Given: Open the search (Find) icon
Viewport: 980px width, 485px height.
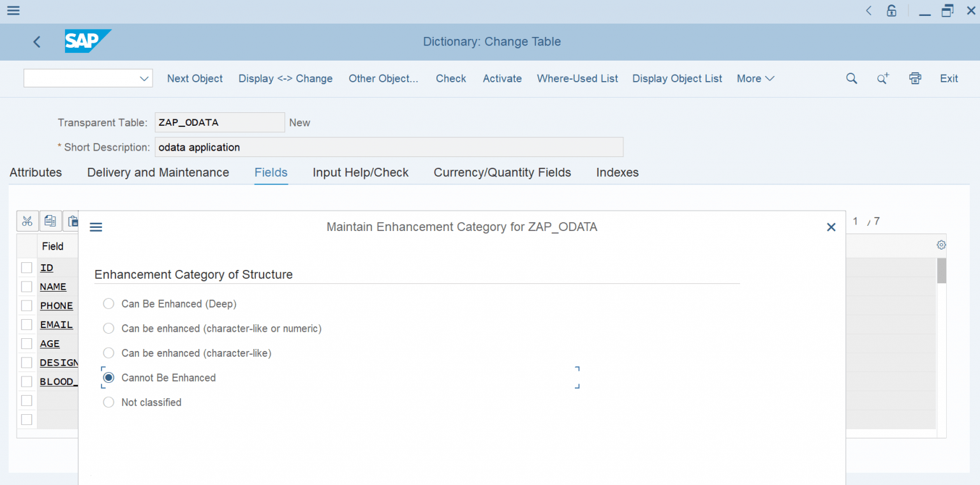Looking at the screenshot, I should click(x=852, y=78).
